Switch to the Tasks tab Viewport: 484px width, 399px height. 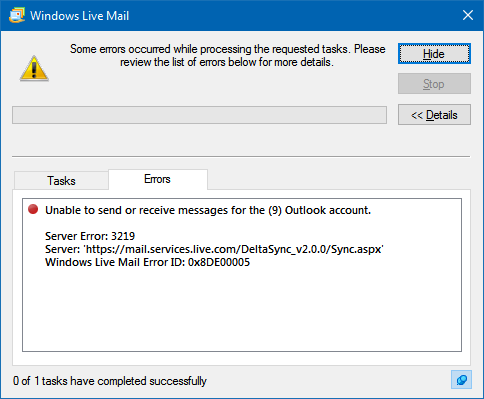click(61, 181)
